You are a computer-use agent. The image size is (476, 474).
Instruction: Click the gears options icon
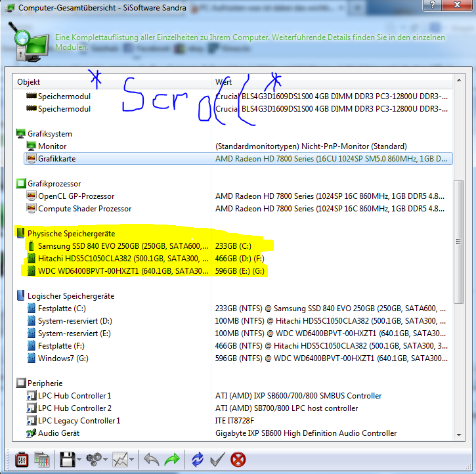[x=94, y=460]
